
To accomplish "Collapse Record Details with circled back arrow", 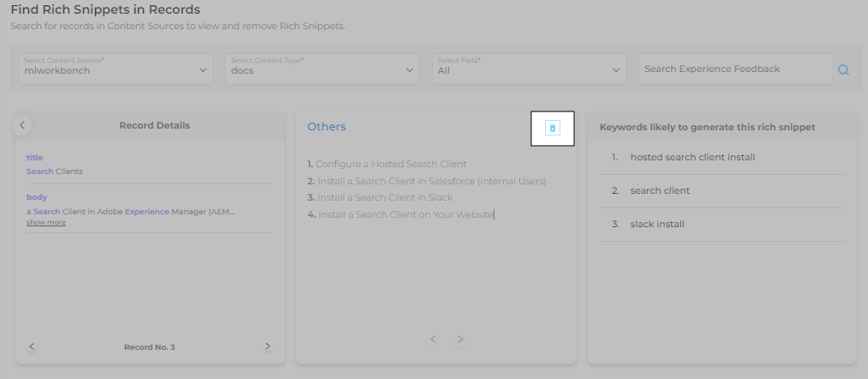I will [23, 125].
